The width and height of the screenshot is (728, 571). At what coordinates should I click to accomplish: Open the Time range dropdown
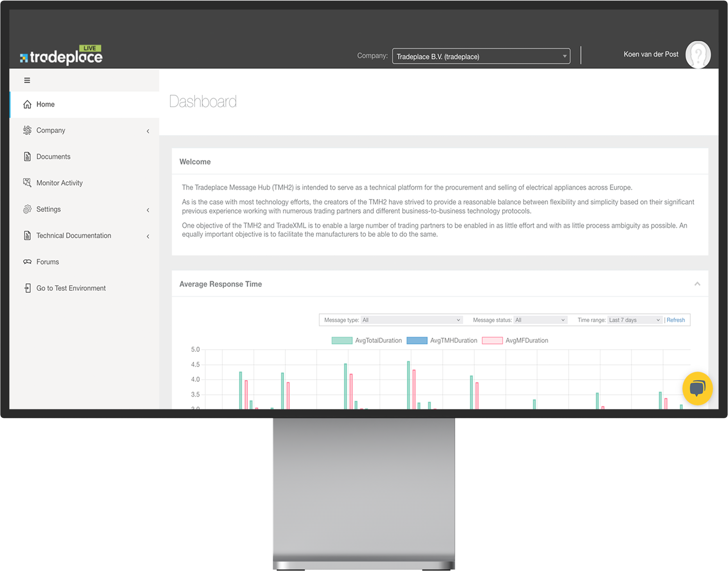coord(634,320)
